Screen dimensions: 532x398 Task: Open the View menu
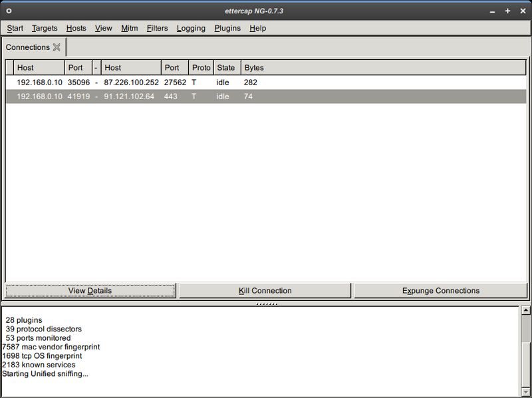(104, 28)
